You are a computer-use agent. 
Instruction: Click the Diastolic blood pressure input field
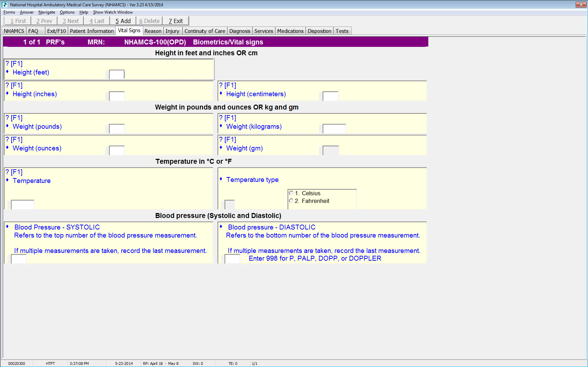[x=232, y=259]
